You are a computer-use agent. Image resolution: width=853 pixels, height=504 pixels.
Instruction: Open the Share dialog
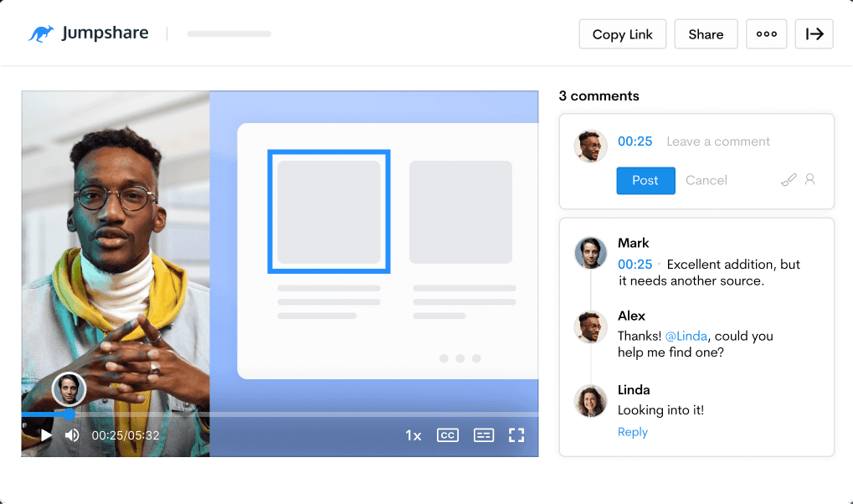705,34
